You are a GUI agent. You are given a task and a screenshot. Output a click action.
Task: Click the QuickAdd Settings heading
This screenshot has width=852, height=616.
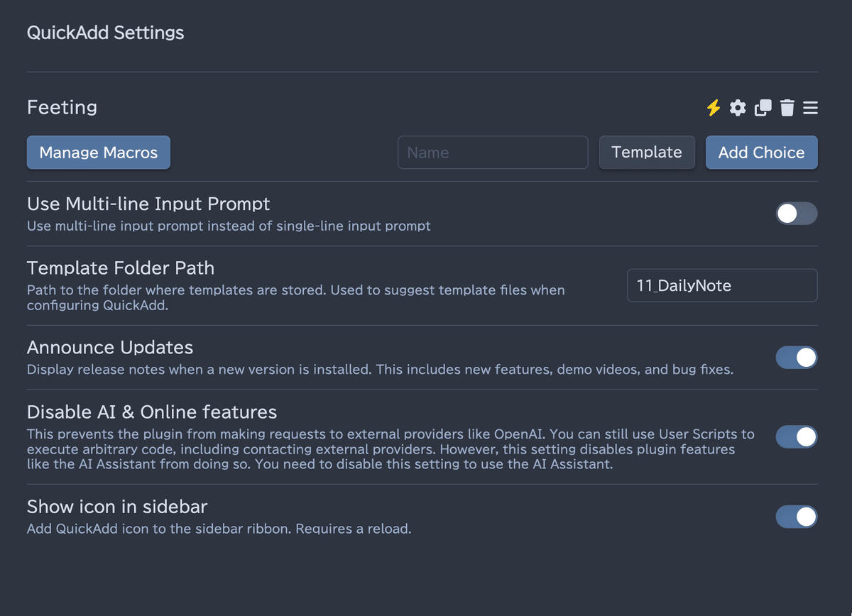point(106,33)
